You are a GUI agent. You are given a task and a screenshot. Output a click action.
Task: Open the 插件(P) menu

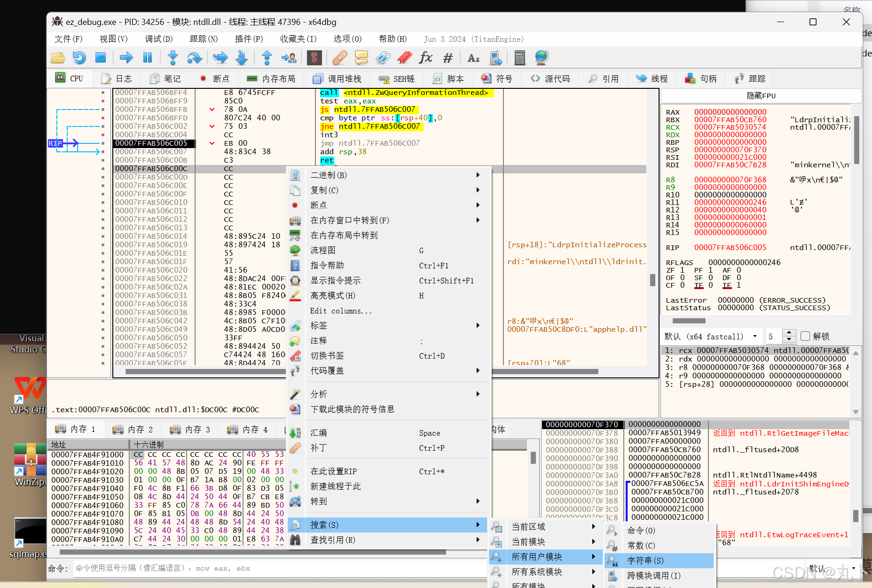pyautogui.click(x=249, y=39)
